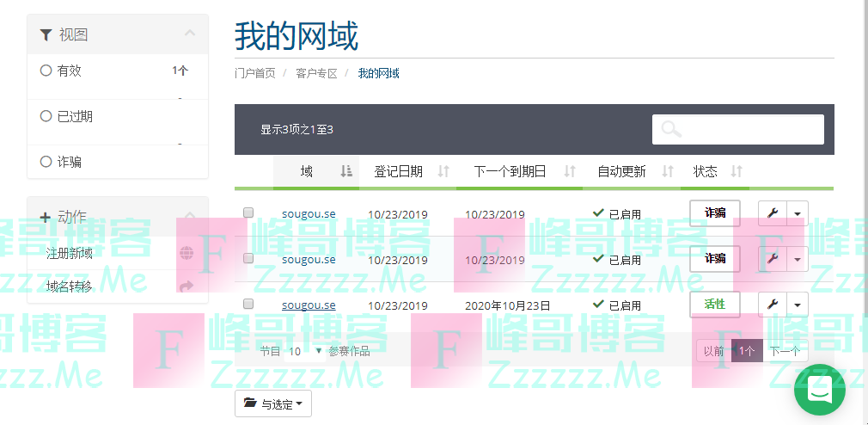Expand the 与选定 bulk action dropdown
868x425 pixels.
click(273, 403)
